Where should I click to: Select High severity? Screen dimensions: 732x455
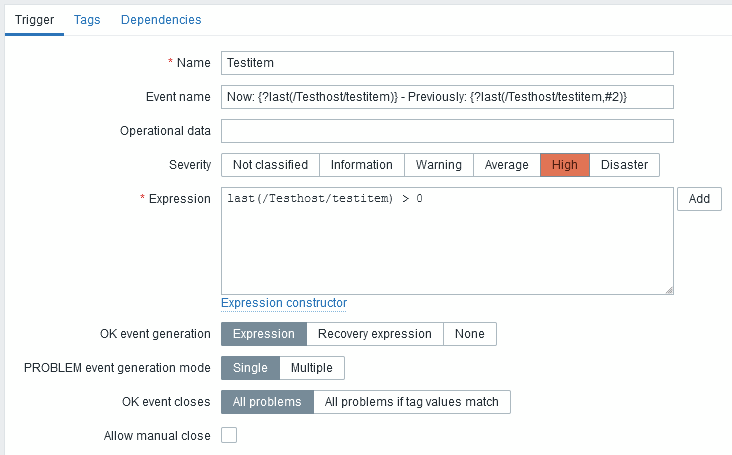coord(564,165)
